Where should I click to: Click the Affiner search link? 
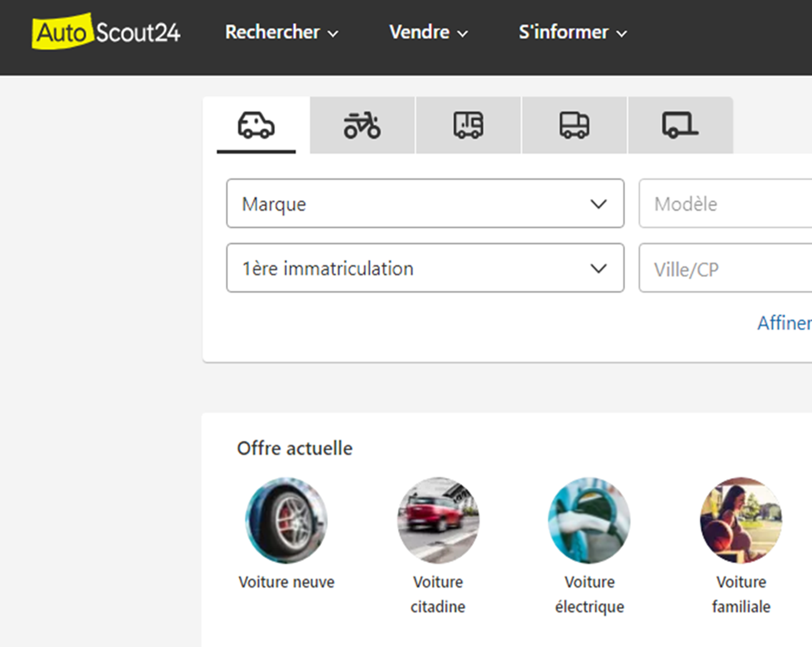click(784, 323)
